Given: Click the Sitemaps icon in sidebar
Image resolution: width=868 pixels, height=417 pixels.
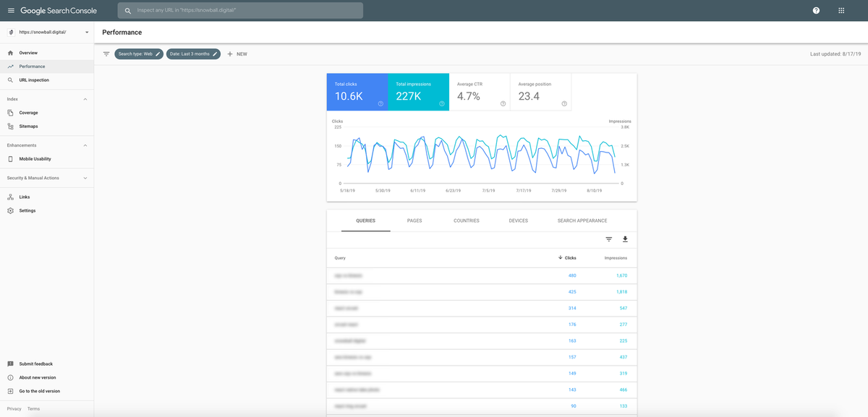Looking at the screenshot, I should coord(10,126).
